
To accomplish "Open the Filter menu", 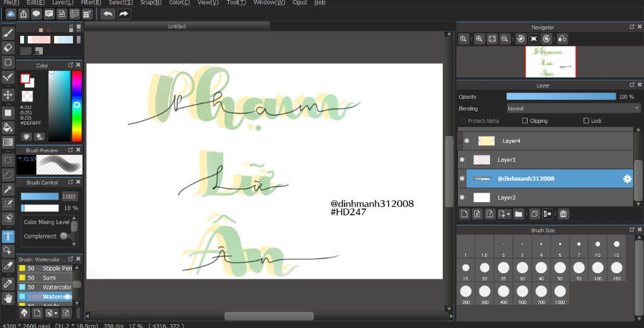I will (x=91, y=3).
